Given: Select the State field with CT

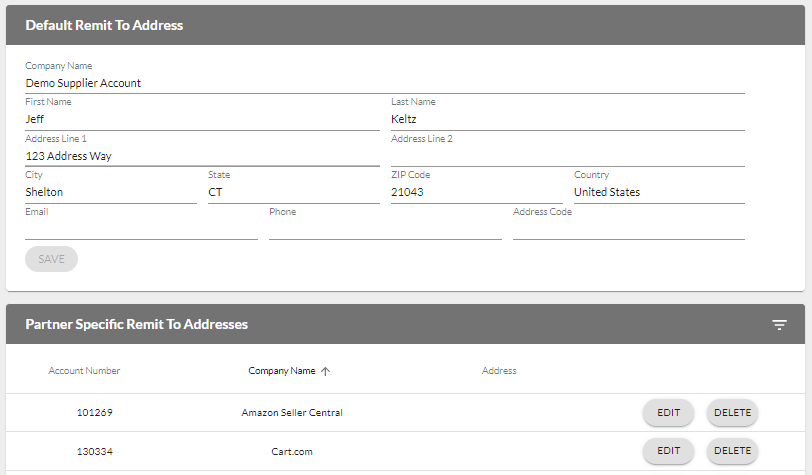Looking at the screenshot, I should tap(293, 192).
